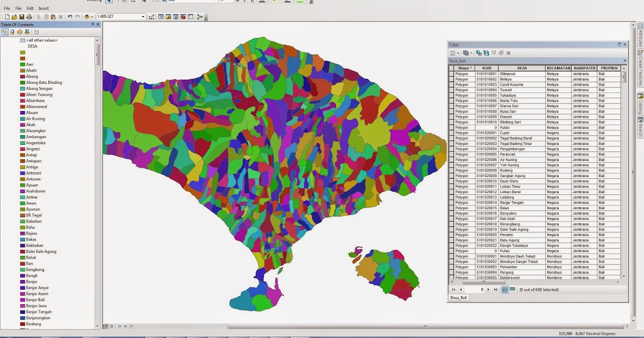Jump to the last record in the table

496,290
